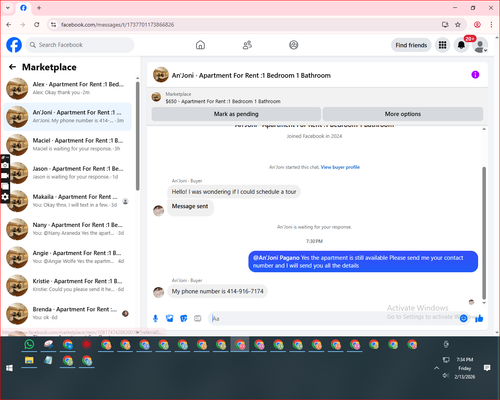This screenshot has height=400, width=500.
Task: Click chat messages scrollbar
Action: [484, 233]
